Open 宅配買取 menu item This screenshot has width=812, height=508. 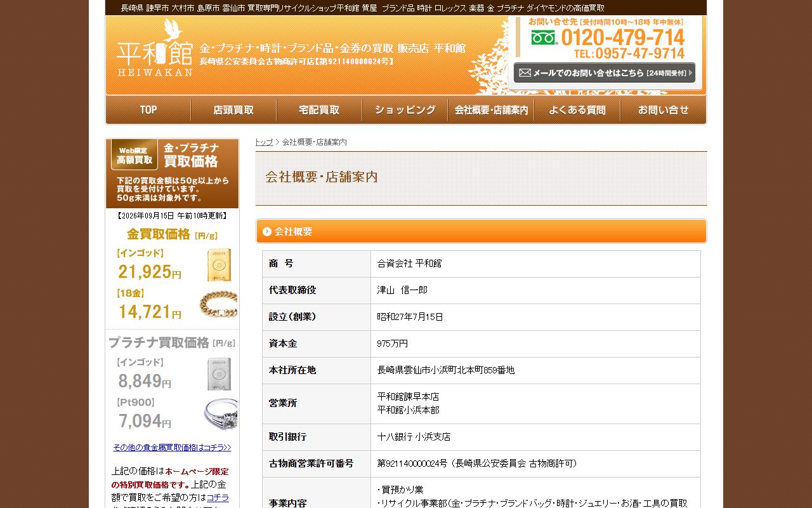(x=320, y=110)
